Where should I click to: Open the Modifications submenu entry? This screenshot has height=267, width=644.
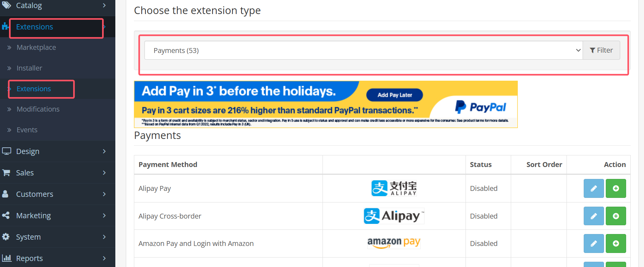coord(38,109)
